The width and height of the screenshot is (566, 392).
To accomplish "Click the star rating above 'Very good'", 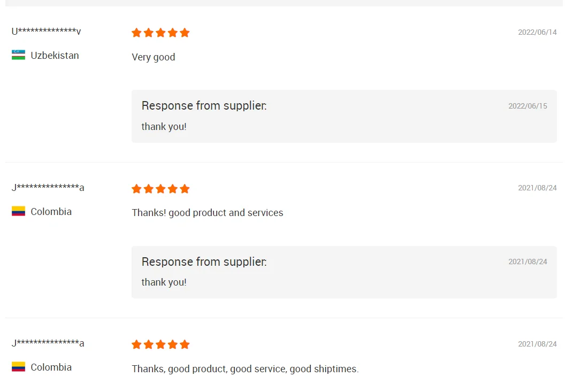I will [160, 33].
